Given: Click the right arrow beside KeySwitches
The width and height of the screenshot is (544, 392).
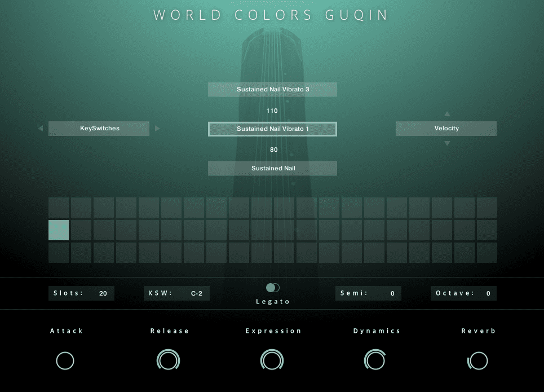Looking at the screenshot, I should (x=157, y=129).
